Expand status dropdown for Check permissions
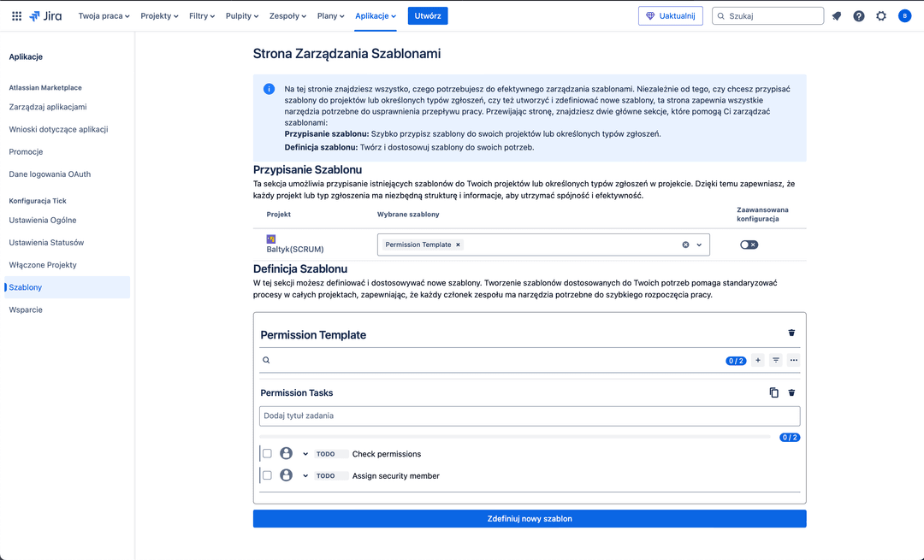The image size is (924, 560). coord(305,454)
